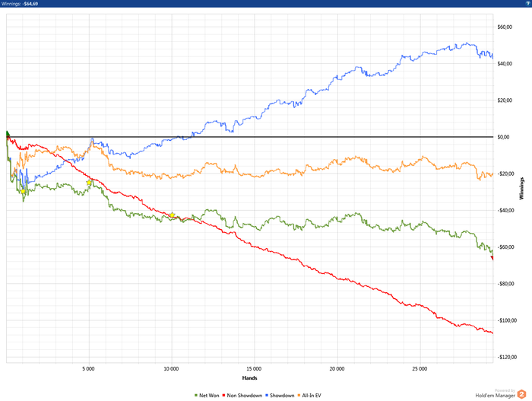The image size is (532, 401).
Task: Click the yellow star marker near 5 000 hands
Action: coord(89,183)
